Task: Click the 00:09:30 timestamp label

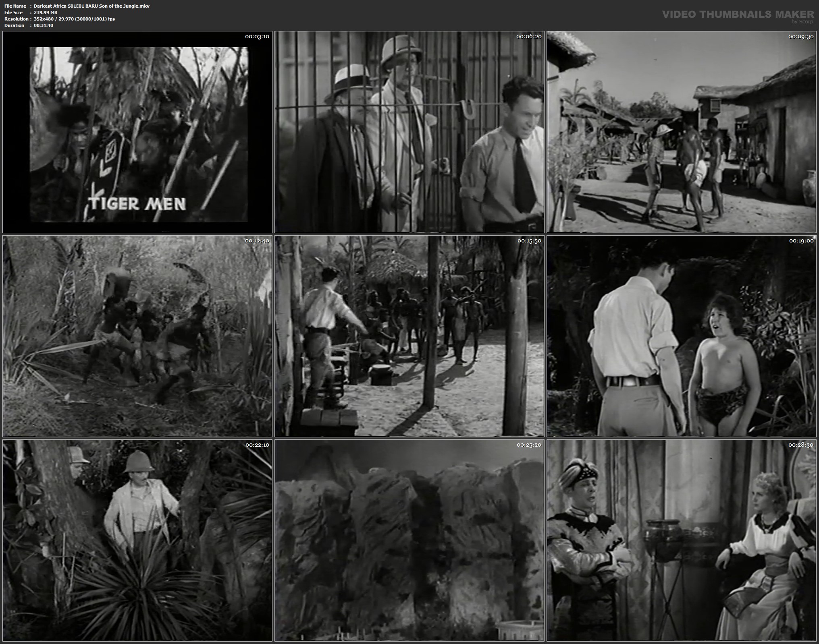Action: tap(801, 37)
